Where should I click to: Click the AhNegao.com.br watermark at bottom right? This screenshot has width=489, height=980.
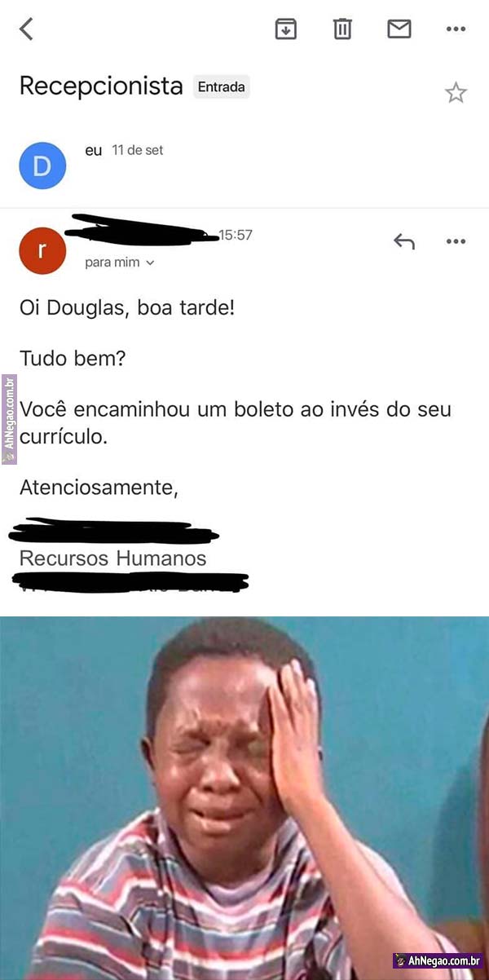438,960
